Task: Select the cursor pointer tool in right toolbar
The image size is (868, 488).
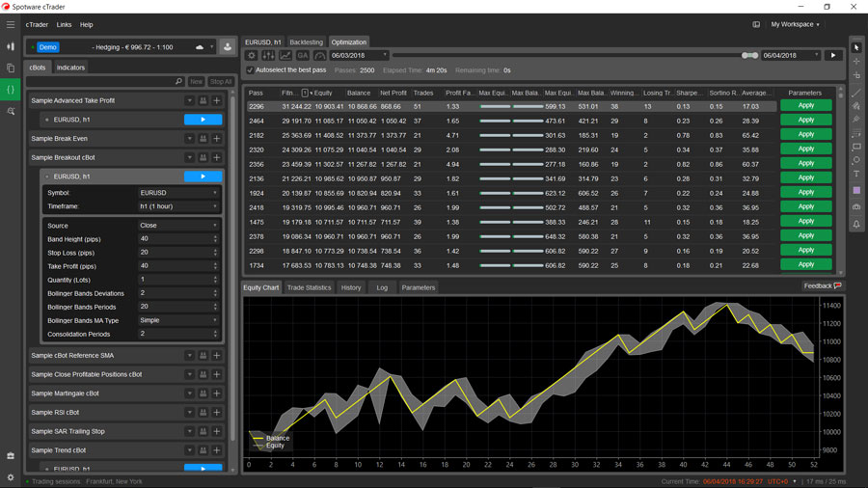Action: pos(856,47)
